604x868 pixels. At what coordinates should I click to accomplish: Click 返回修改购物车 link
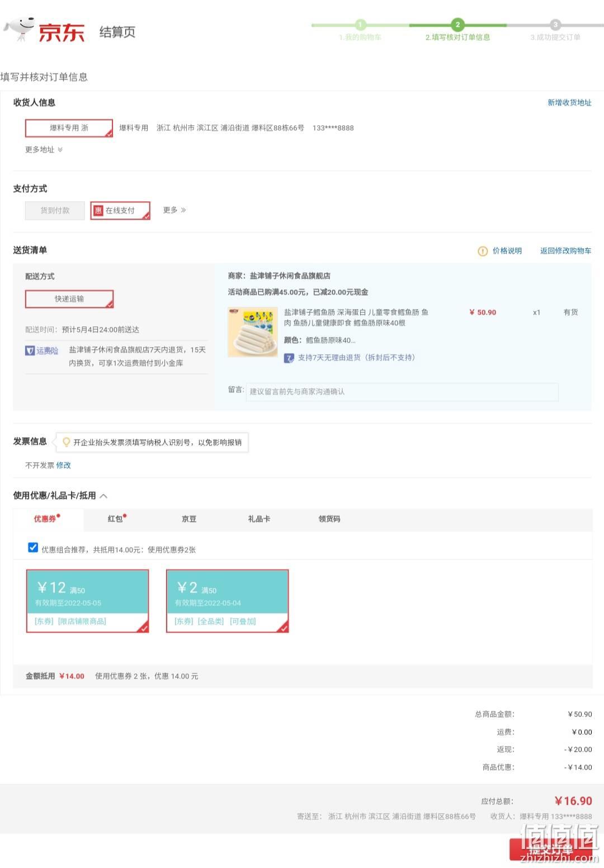(565, 251)
